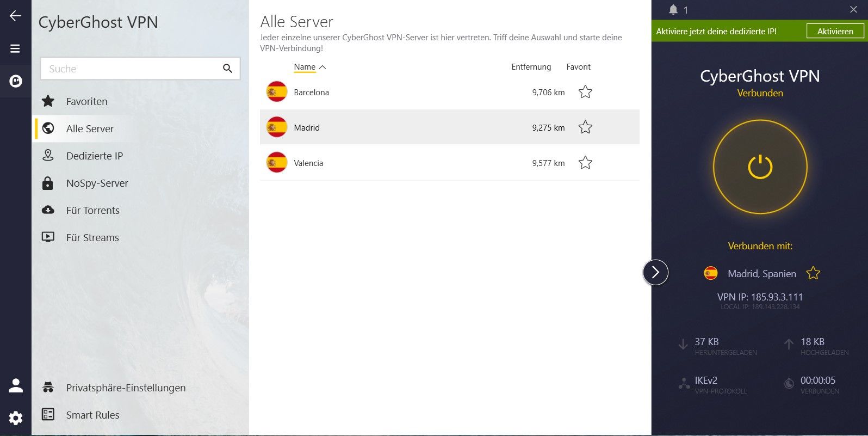Click the NoSpy-Server lock icon
This screenshot has height=436, width=868.
pos(48,182)
